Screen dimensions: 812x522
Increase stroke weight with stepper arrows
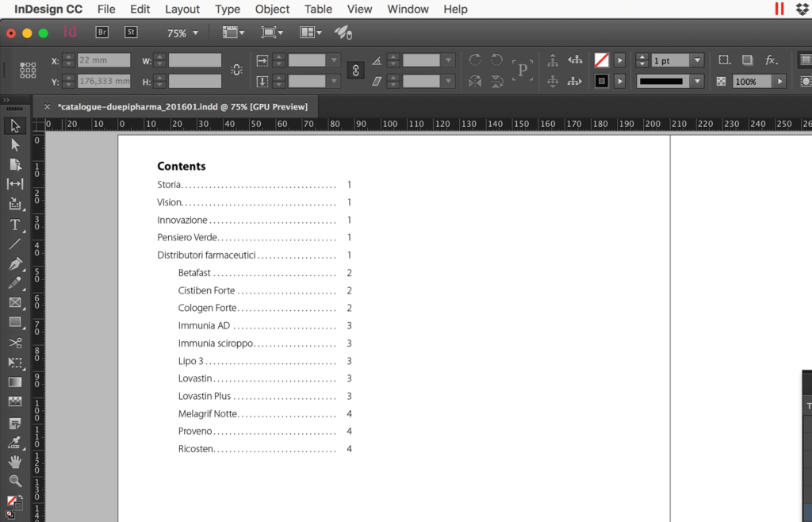[642, 57]
